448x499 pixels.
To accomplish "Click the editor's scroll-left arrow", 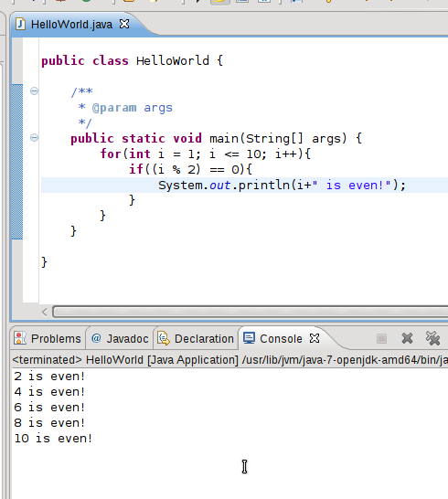I will pos(45,313).
